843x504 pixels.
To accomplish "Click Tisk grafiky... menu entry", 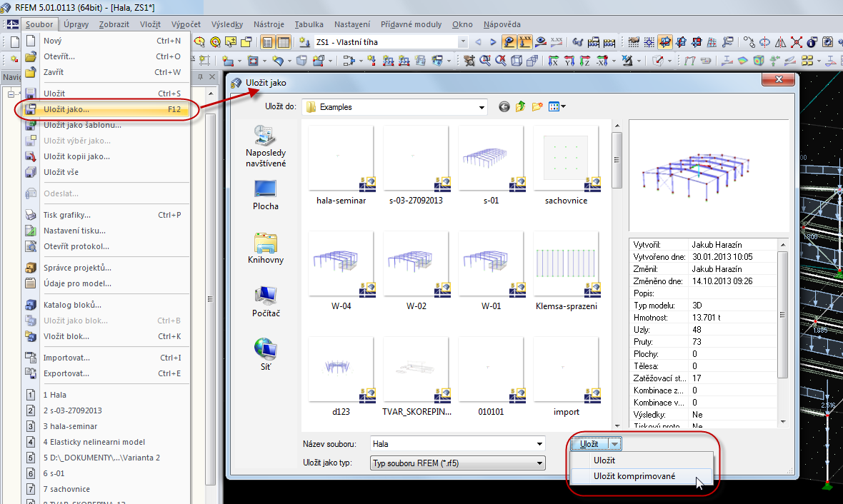I will click(x=106, y=215).
